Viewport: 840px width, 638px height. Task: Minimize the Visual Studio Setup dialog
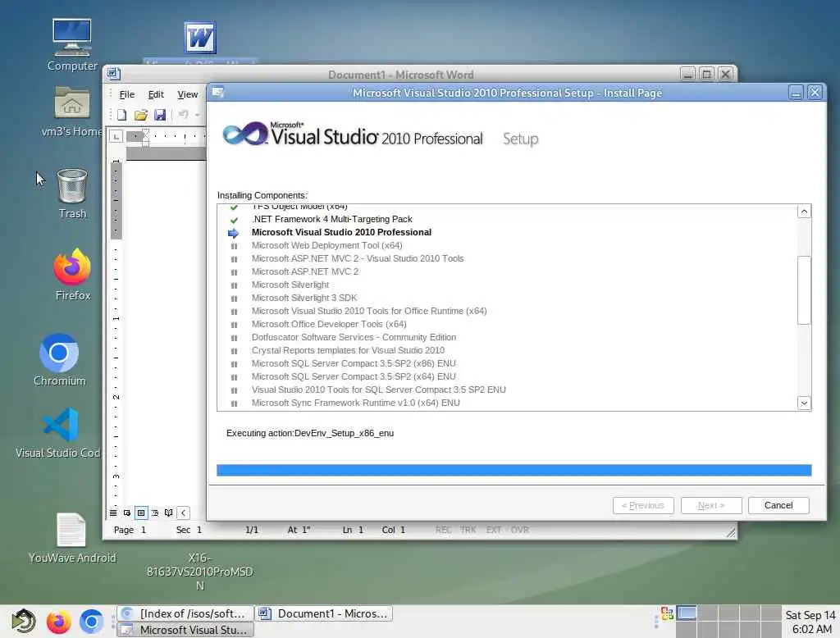pyautogui.click(x=796, y=93)
